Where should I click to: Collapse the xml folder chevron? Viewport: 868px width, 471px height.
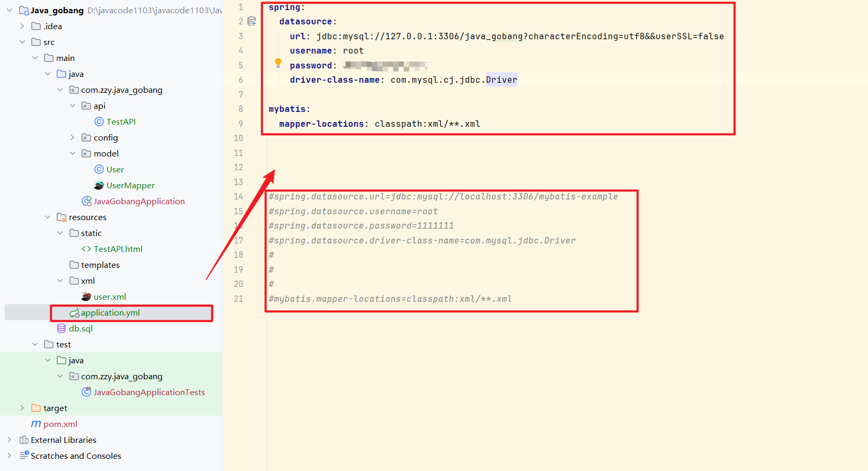(x=60, y=281)
